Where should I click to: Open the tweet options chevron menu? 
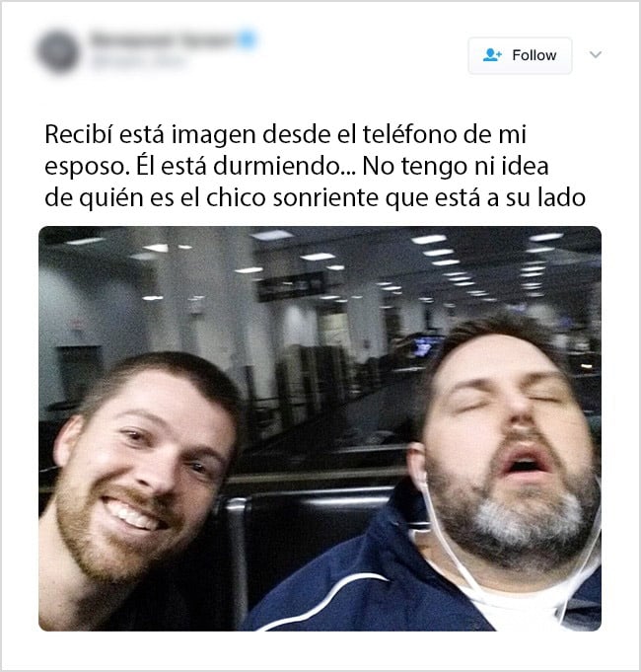[x=596, y=54]
